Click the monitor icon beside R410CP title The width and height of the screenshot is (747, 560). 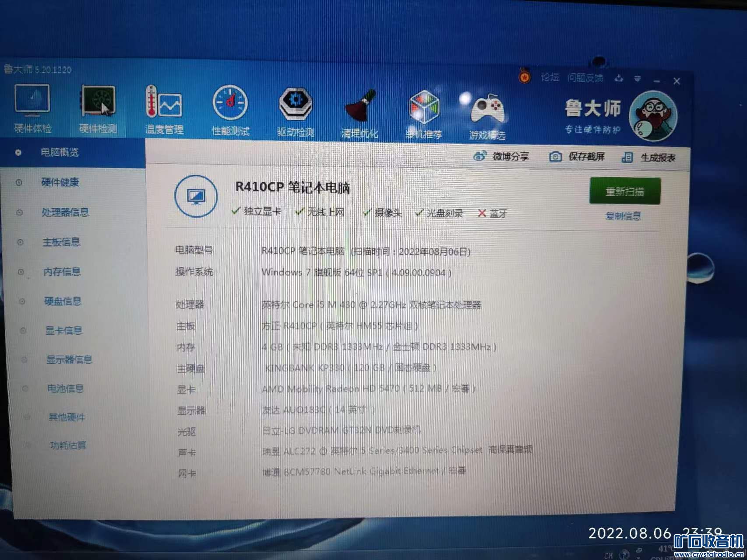point(196,196)
